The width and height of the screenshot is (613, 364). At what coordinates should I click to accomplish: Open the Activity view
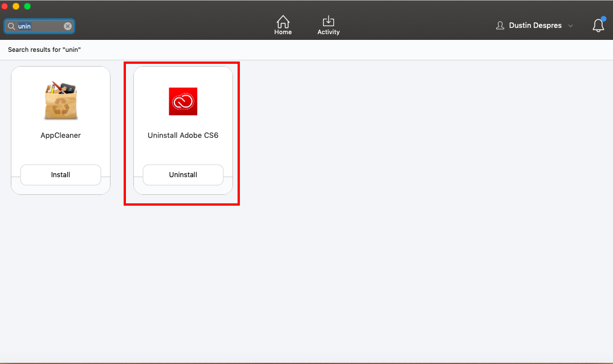(x=328, y=25)
